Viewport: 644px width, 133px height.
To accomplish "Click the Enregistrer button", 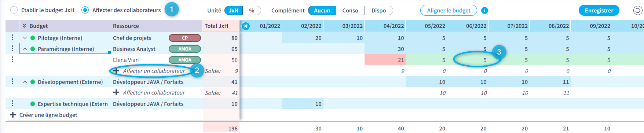I will pos(599,11).
